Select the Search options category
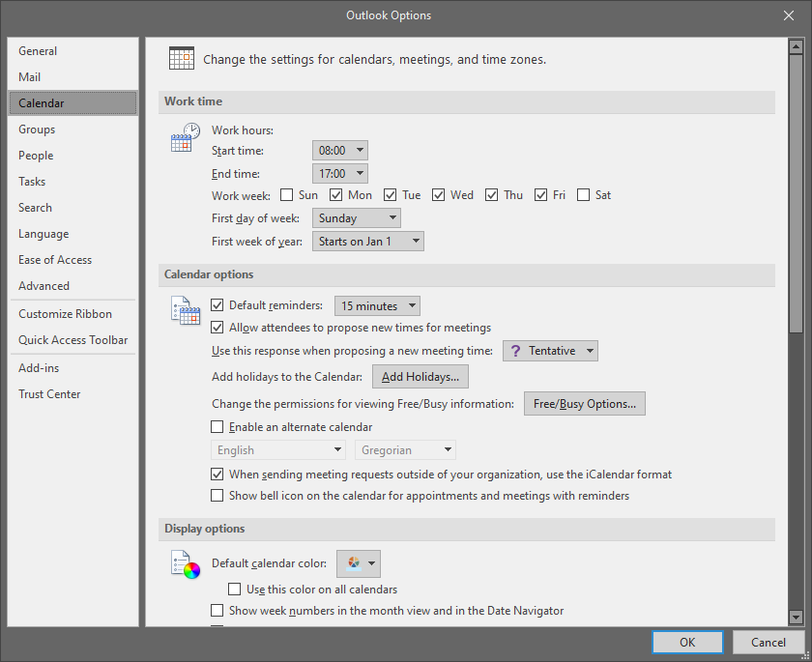Viewport: 812px width, 662px height. 72,208
